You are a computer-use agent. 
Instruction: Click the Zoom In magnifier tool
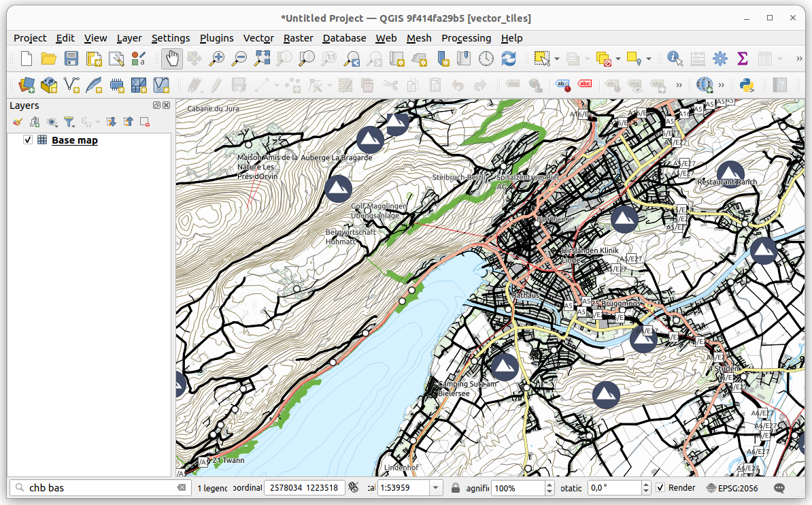[216, 59]
